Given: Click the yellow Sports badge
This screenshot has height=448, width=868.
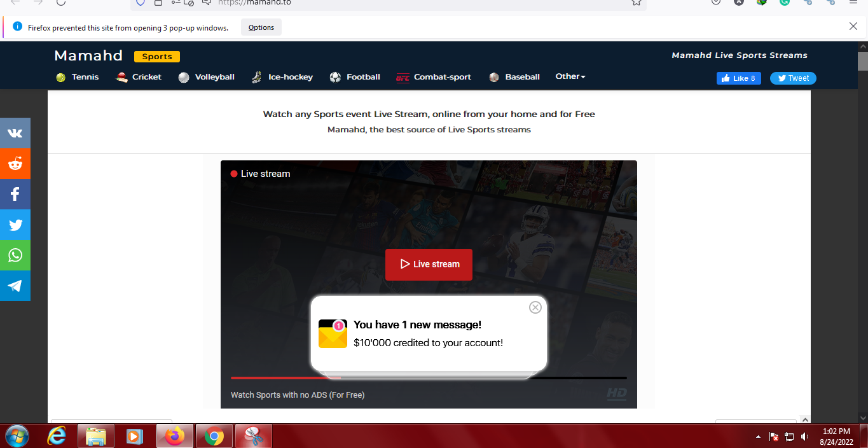Looking at the screenshot, I should (157, 57).
